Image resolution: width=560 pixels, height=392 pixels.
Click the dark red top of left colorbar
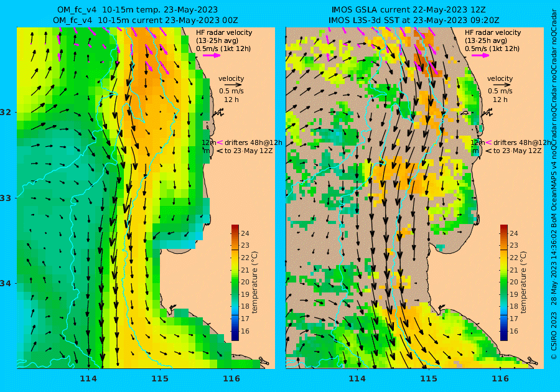235,227
